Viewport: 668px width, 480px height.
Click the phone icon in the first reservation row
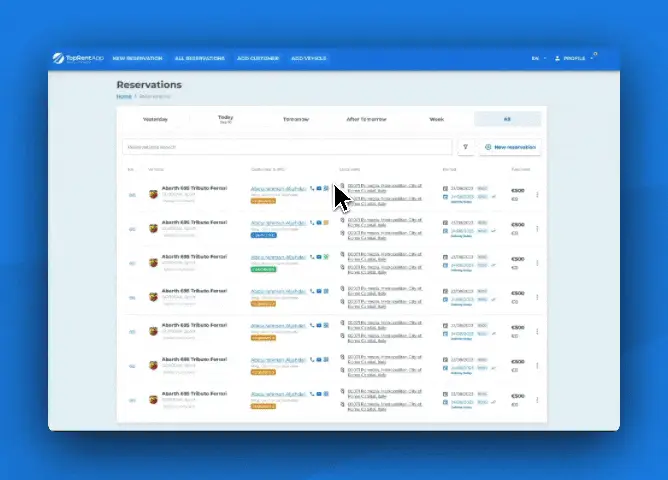point(312,187)
